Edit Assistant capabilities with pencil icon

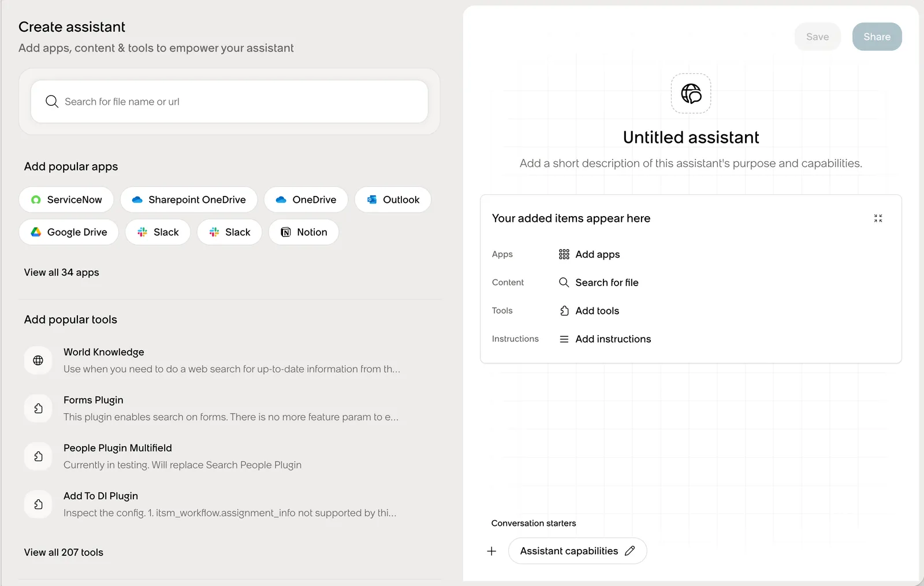click(630, 551)
